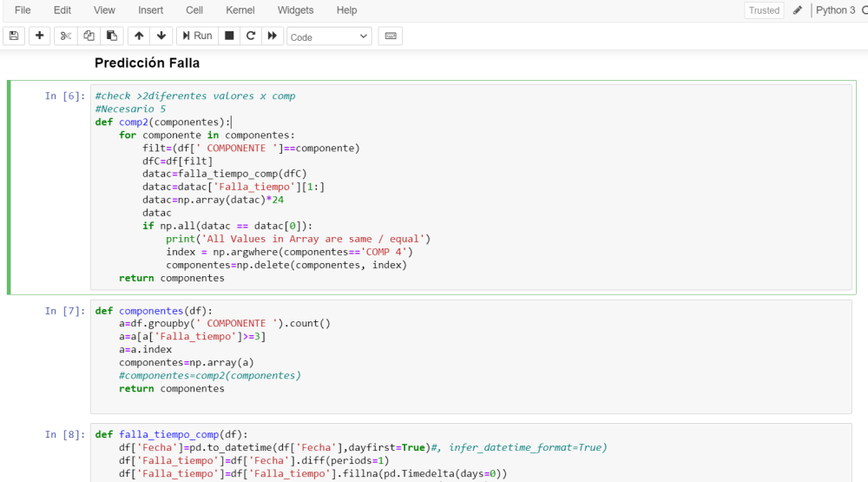Open the View menu
The image size is (868, 482).
point(104,10)
